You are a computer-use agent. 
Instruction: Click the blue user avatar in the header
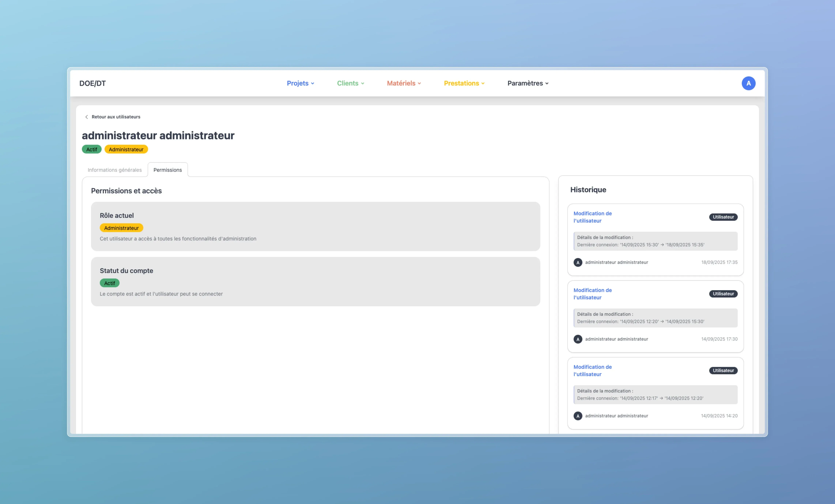click(748, 83)
